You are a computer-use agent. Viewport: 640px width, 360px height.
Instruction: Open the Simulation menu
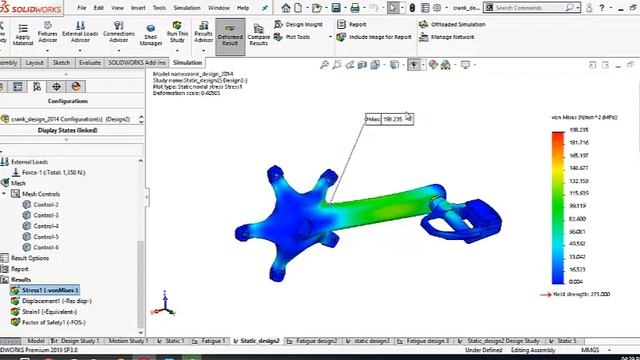point(187,8)
